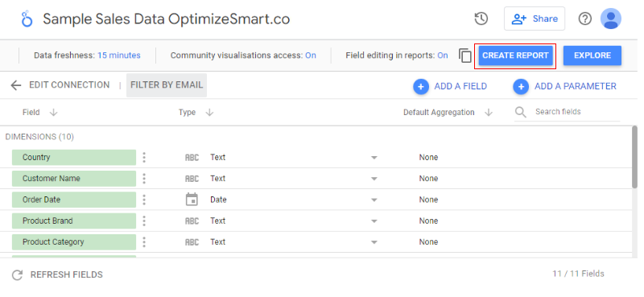Open version history clock icon
The height and width of the screenshot is (297, 644).
point(481,19)
